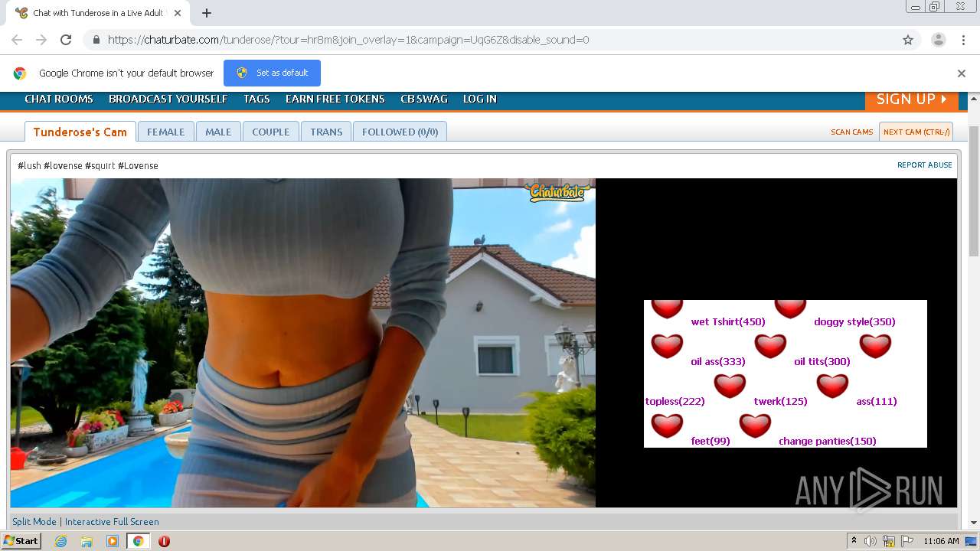Click the Split Mode link

click(34, 521)
